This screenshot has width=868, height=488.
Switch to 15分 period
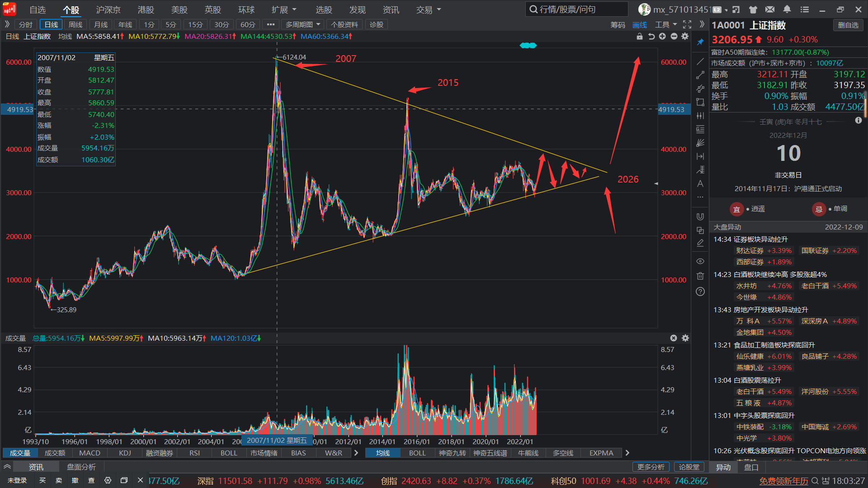click(196, 24)
